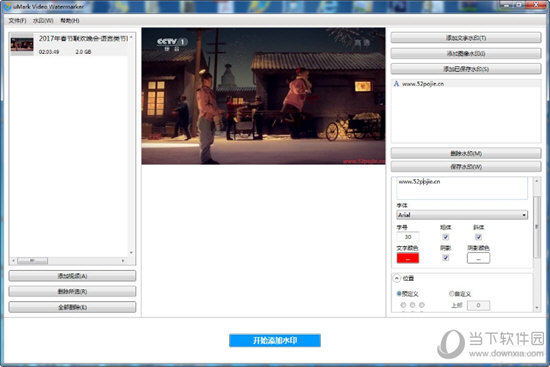
Task: Click the watermark text input box
Action: pyautogui.click(x=462, y=188)
